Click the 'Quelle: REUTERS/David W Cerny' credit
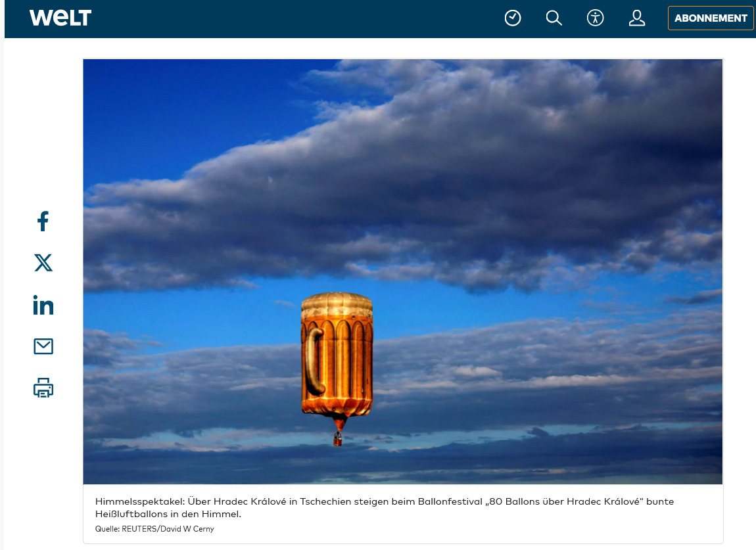The height and width of the screenshot is (550, 756). (154, 529)
